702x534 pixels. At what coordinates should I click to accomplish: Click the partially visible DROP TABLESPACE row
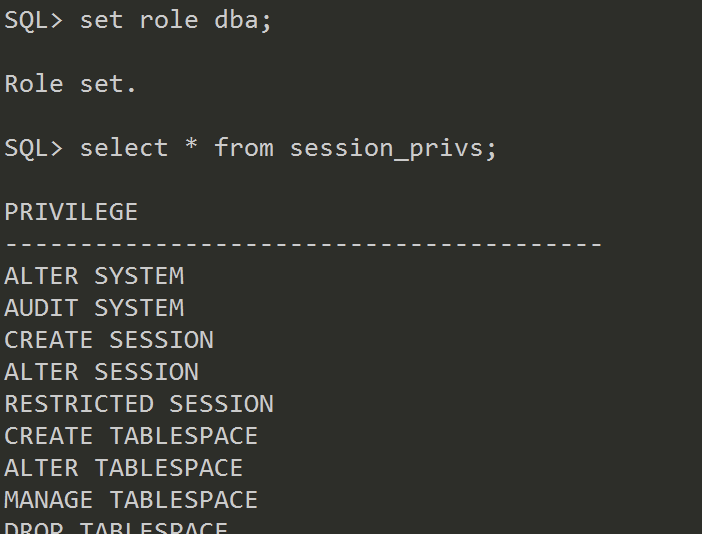116,527
